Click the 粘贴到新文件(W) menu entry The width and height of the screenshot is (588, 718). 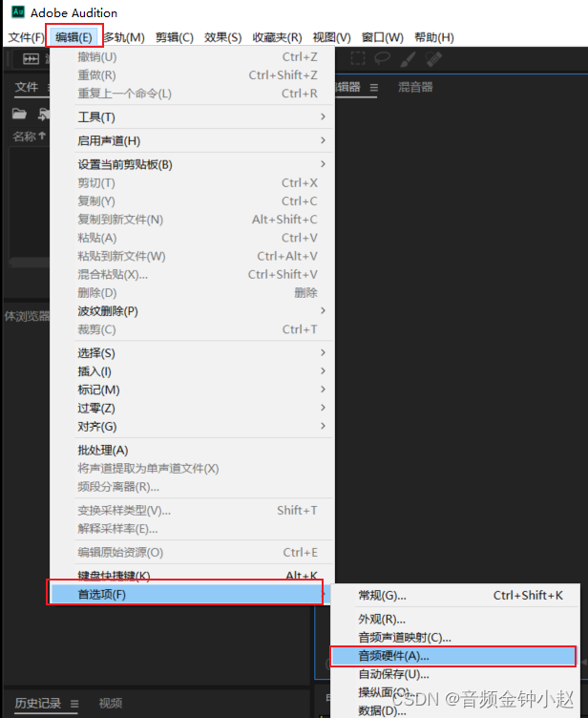(192, 256)
